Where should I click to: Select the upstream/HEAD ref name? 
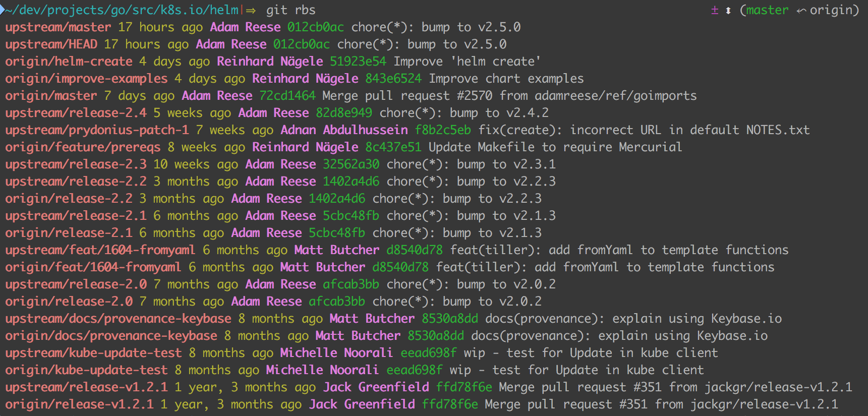pyautogui.click(x=51, y=44)
